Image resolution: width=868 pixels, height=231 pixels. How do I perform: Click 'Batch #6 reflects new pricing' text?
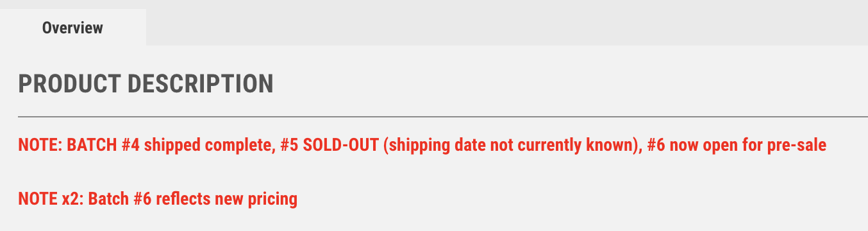(193, 199)
